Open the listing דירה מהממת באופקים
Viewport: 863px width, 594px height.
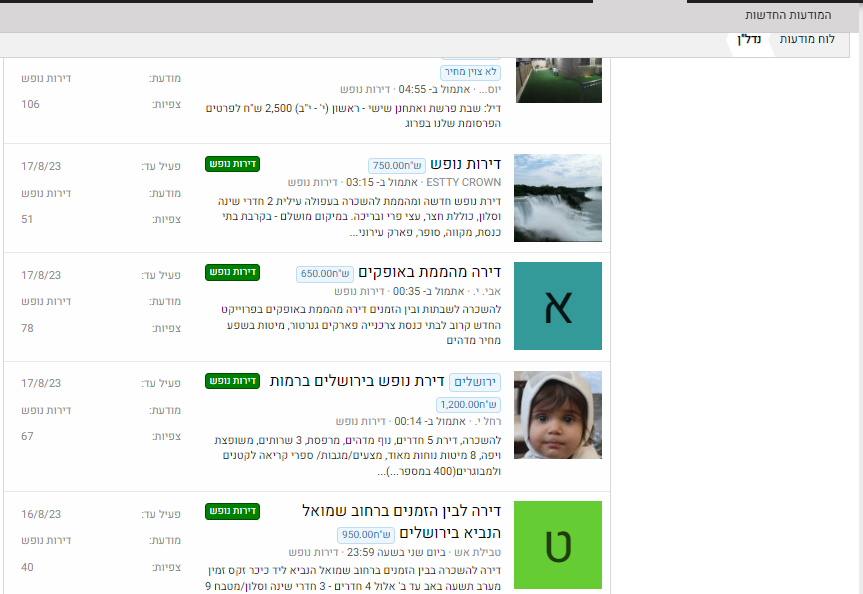click(429, 272)
